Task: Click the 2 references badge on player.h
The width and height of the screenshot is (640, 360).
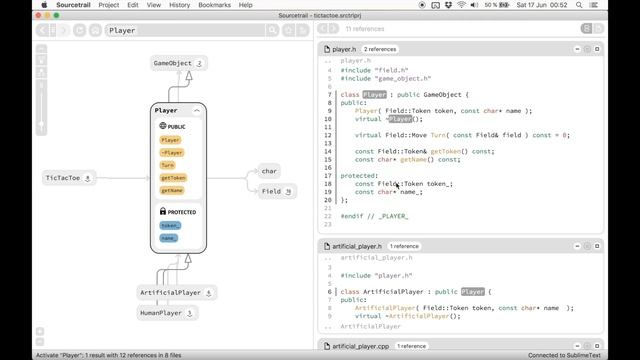Action: tap(380, 49)
